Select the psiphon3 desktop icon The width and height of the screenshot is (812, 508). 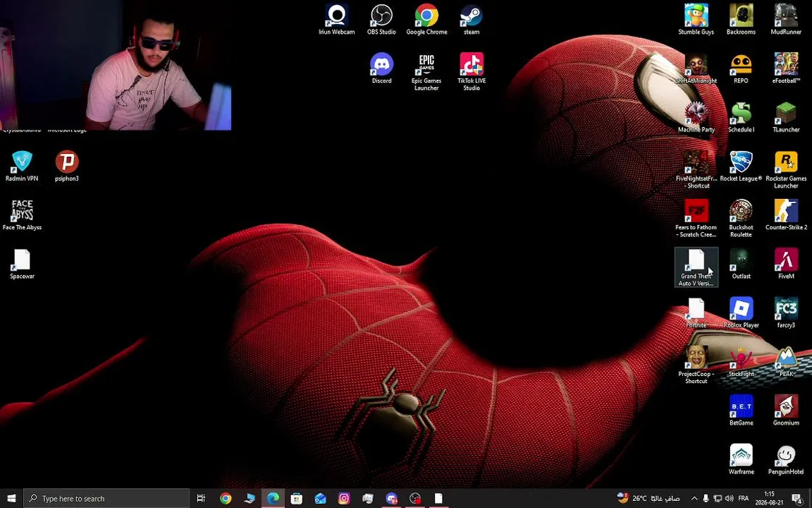[x=67, y=166]
